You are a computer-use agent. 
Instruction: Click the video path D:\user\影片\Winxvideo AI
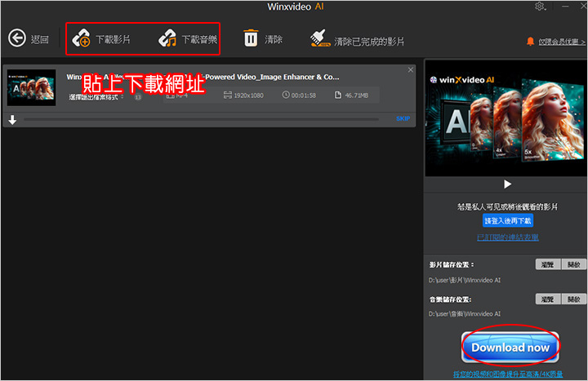pos(464,280)
